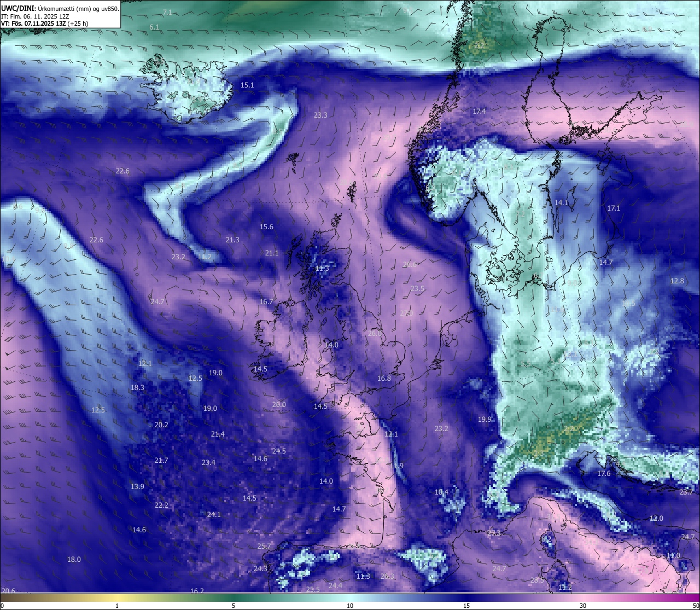Image resolution: width=700 pixels, height=610 pixels.
Task: Click the map value 10.4
Action: pos(441,492)
